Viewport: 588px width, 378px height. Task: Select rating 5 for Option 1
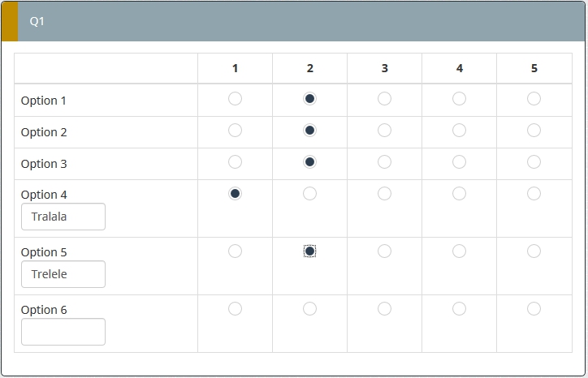pos(534,99)
